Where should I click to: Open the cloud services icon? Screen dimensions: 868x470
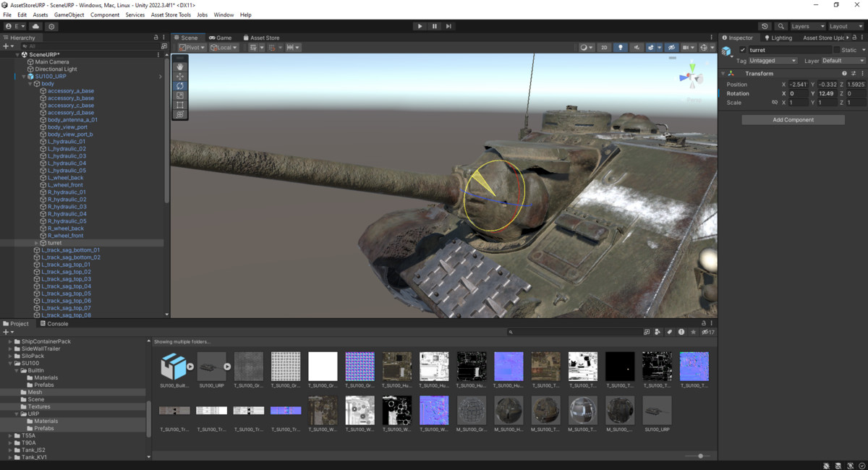pos(35,26)
